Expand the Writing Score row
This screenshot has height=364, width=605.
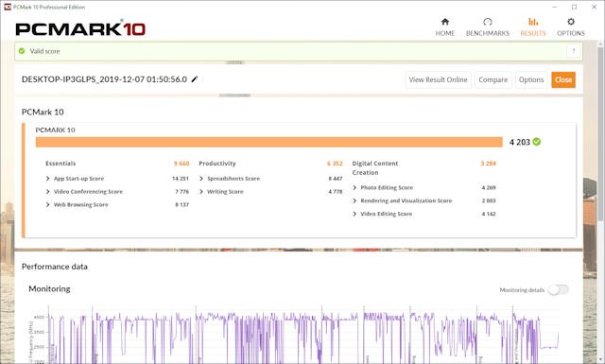point(201,192)
